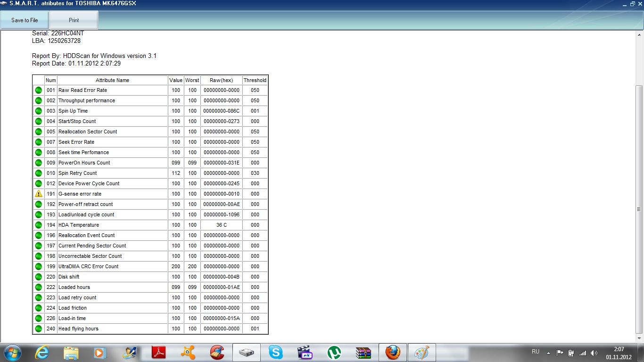Click green status icon beside Reallocation Sector Count
This screenshot has height=362, width=644.
[x=39, y=132]
